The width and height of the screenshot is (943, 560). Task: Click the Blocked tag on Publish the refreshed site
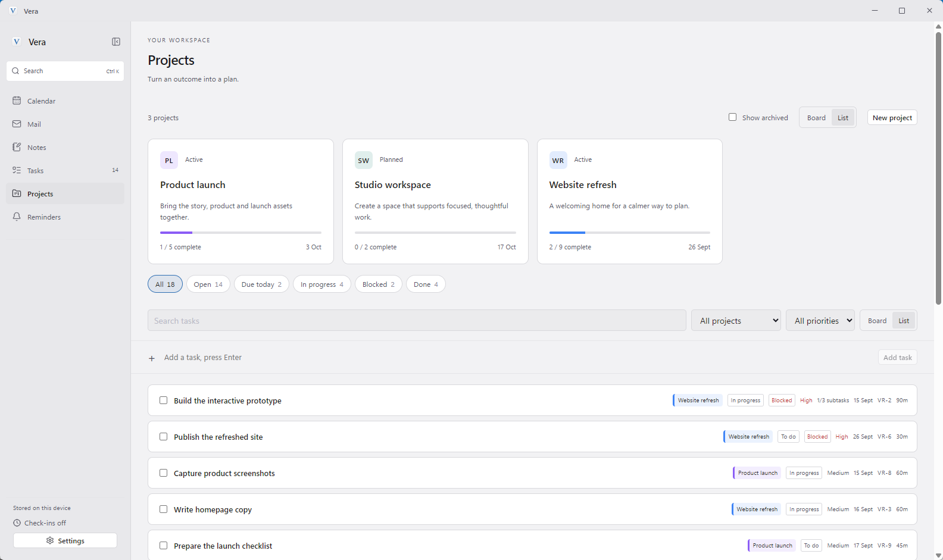[817, 437]
